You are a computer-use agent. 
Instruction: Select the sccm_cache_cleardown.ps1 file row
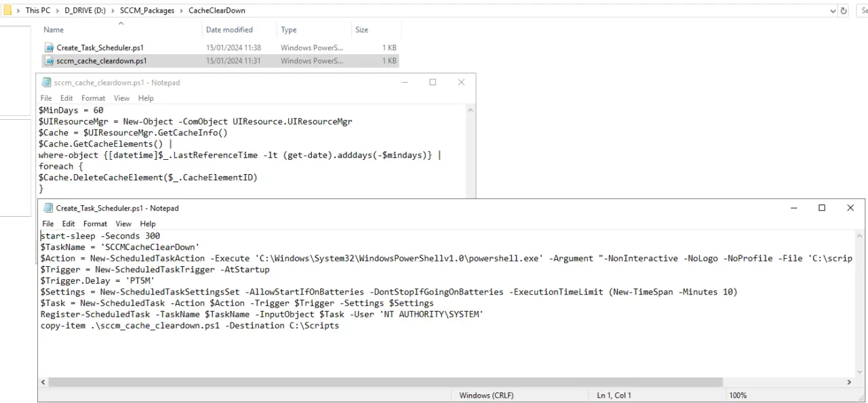101,60
